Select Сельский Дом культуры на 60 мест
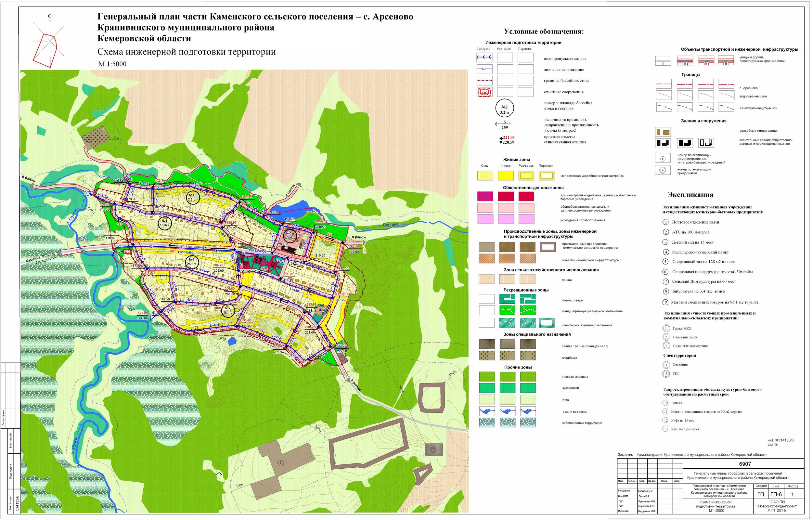The height and width of the screenshot is (520, 812). coord(700,281)
